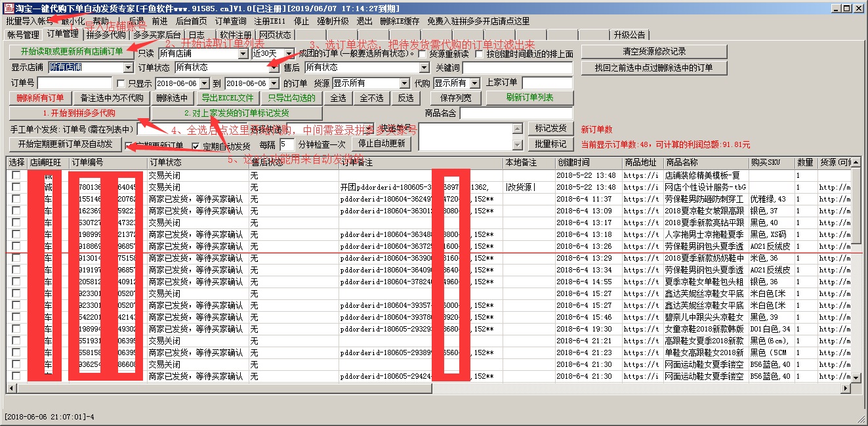Screen dimensions: 868x426
Task: Click the 商品名含 input field
Action: coord(516,114)
